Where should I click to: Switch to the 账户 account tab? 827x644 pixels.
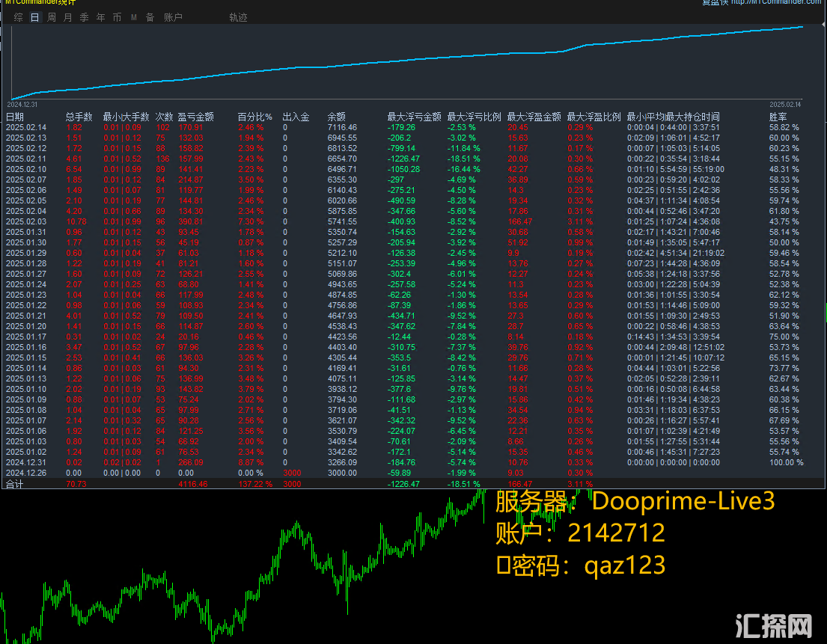tap(173, 17)
